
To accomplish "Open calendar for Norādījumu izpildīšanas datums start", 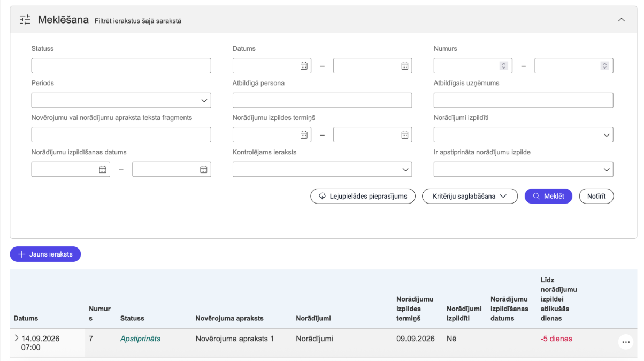I will tap(103, 169).
